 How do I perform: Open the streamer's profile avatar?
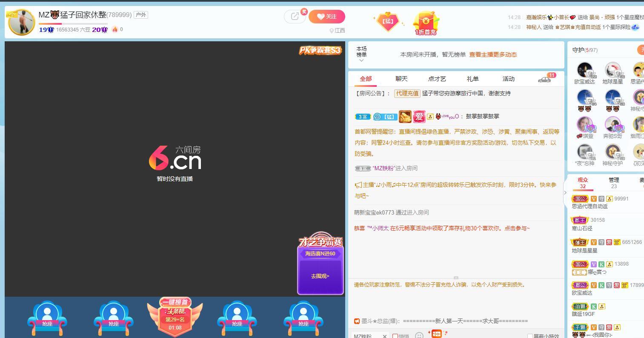(21, 22)
